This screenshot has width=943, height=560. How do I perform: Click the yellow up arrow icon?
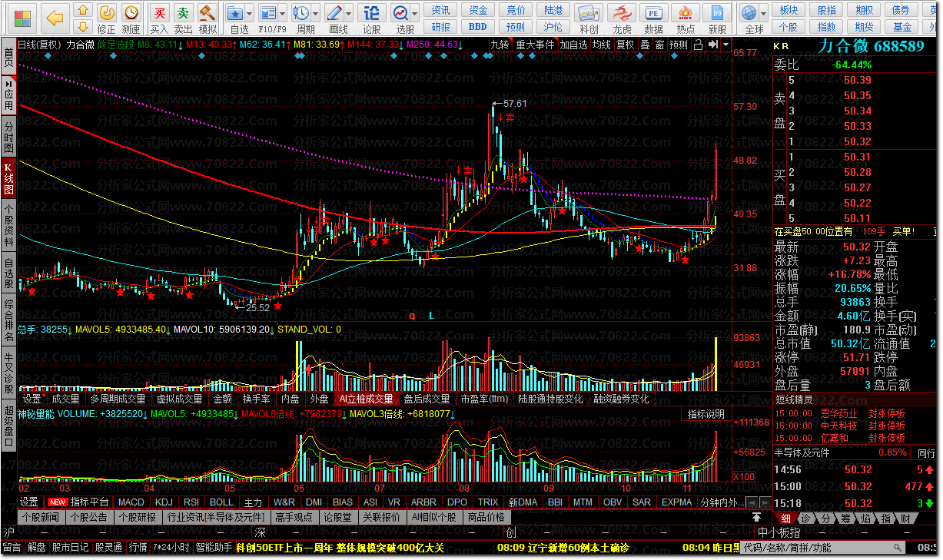click(x=83, y=10)
